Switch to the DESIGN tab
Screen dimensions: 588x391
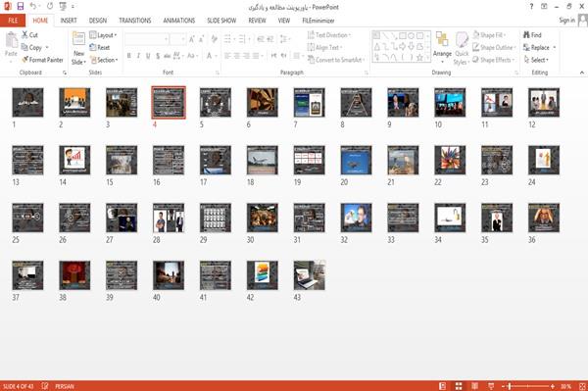click(x=98, y=21)
